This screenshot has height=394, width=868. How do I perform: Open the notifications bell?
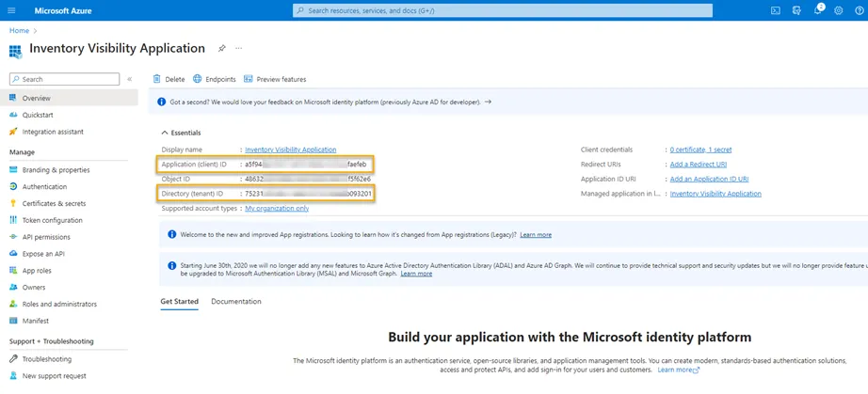point(817,10)
